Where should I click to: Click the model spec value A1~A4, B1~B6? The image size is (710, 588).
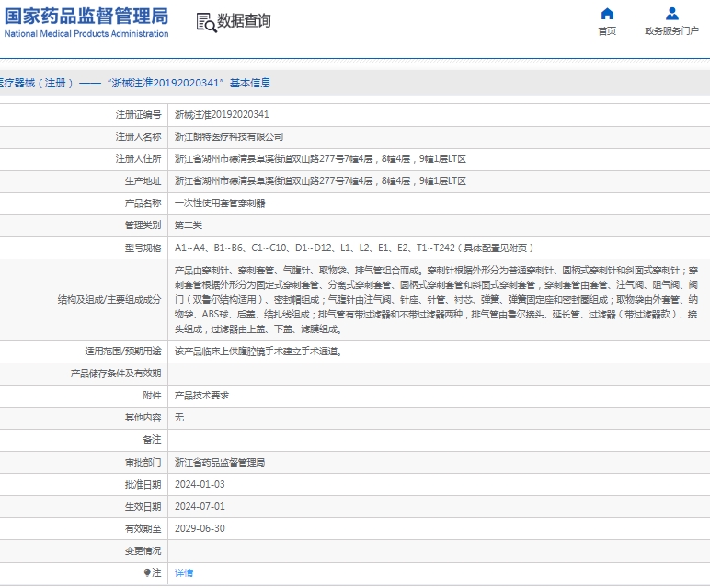(354, 248)
